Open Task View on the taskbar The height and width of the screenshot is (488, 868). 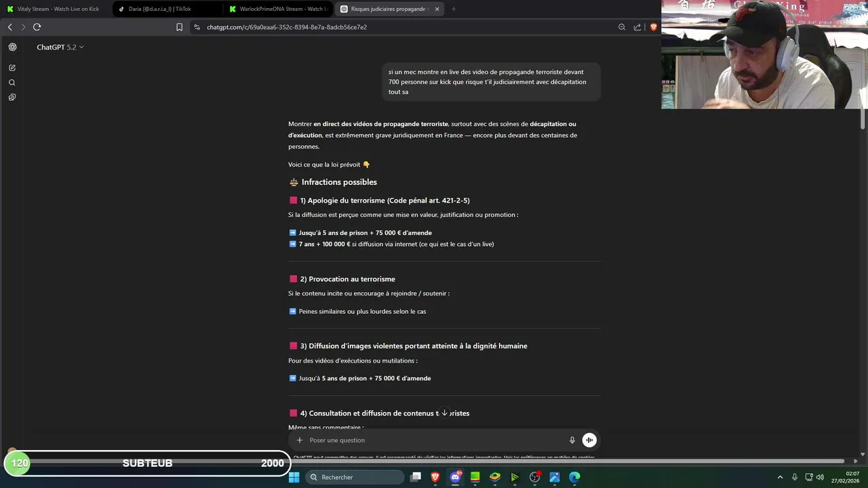(x=416, y=477)
